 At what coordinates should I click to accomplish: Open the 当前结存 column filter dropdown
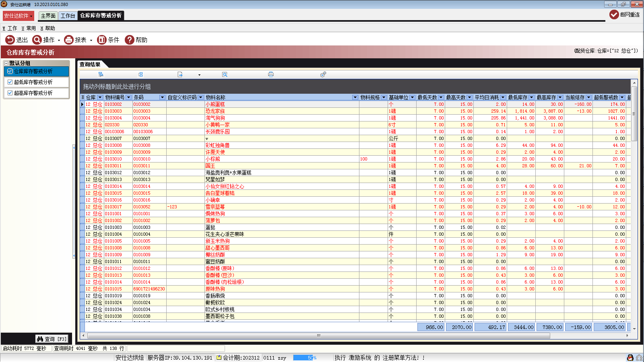588,97
